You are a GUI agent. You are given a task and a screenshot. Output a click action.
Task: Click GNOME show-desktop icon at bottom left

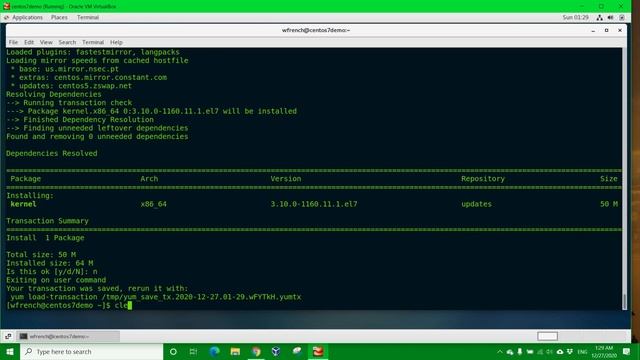(8, 336)
